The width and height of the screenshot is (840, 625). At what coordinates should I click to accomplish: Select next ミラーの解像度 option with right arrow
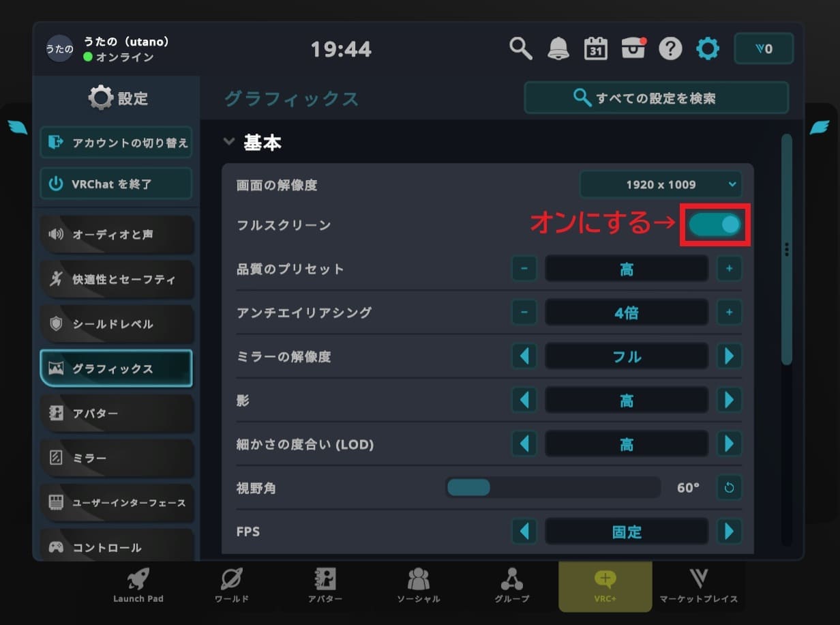(729, 356)
